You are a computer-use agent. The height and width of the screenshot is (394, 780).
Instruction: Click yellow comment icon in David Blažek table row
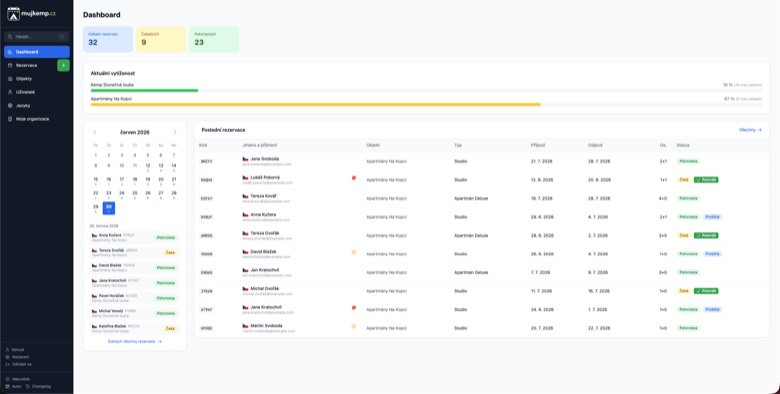click(x=354, y=252)
